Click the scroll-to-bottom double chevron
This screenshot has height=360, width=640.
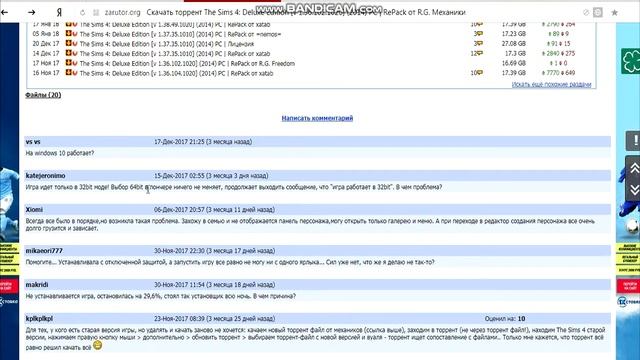tap(634, 190)
